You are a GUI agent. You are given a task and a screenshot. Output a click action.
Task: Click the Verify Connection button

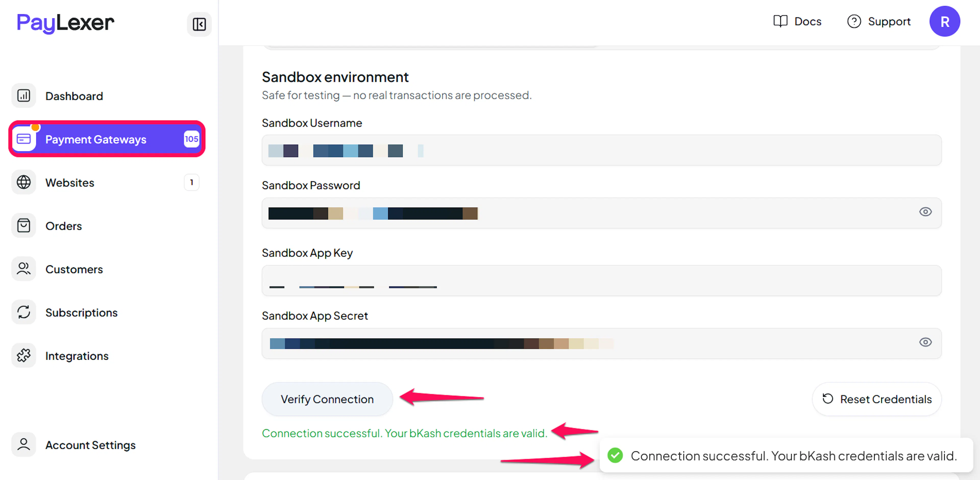click(327, 399)
